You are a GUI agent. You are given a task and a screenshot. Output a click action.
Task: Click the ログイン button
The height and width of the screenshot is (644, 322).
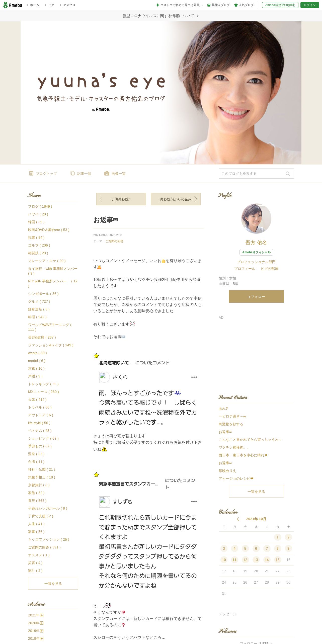tap(310, 5)
